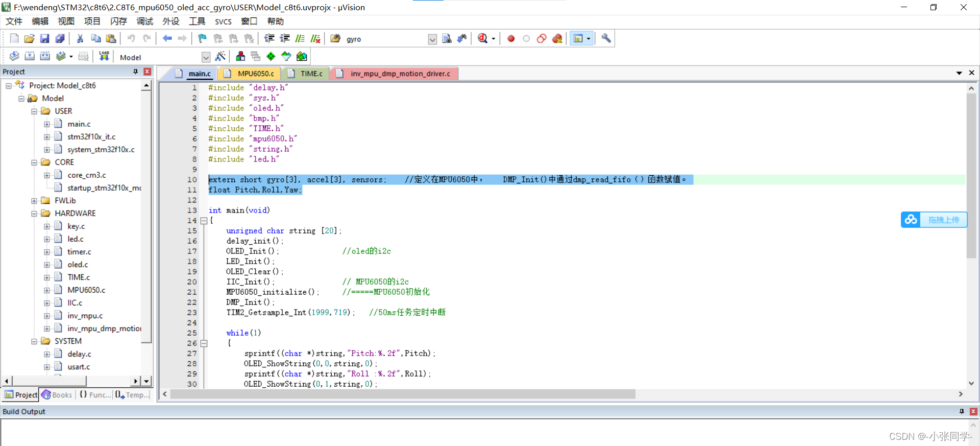Copy selection toolbar icon

tap(95, 38)
